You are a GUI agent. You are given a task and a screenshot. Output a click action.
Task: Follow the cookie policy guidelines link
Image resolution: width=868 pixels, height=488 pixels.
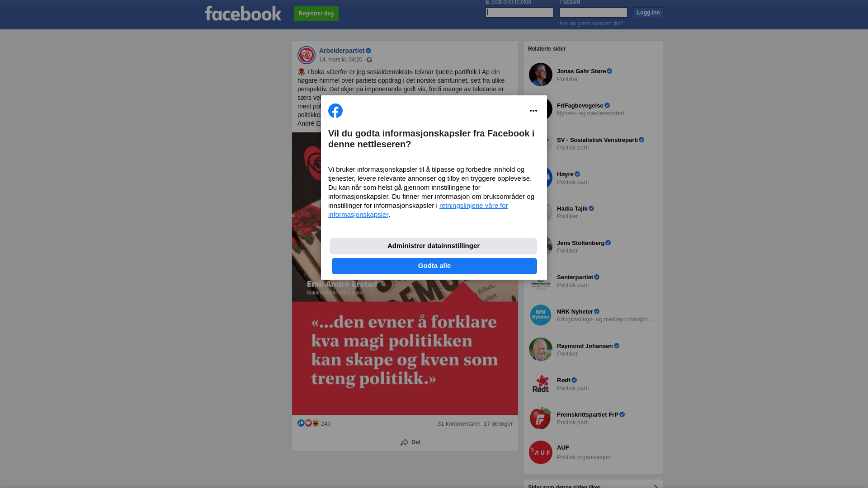[418, 210]
